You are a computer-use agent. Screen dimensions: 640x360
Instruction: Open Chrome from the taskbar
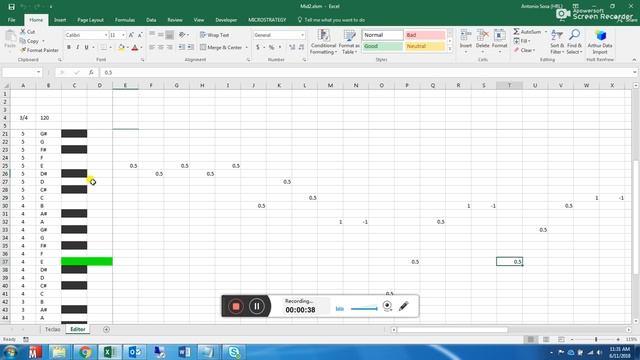click(x=84, y=352)
